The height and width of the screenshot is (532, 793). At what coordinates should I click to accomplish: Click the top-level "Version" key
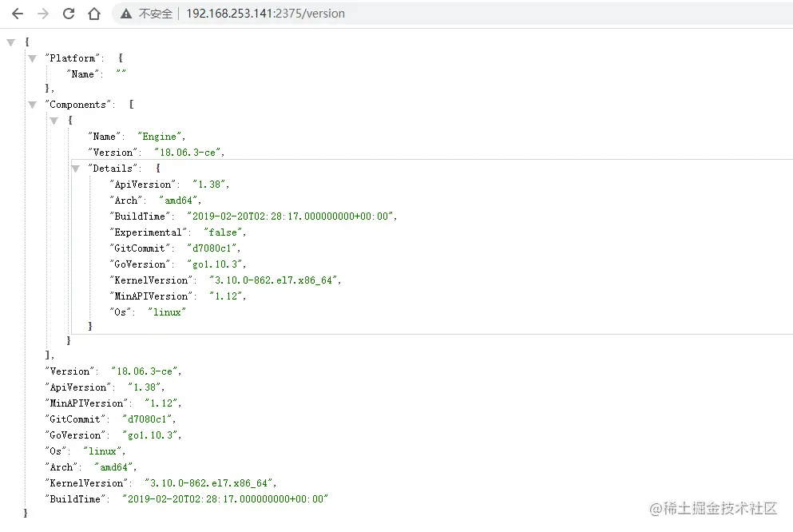pyautogui.click(x=72, y=371)
